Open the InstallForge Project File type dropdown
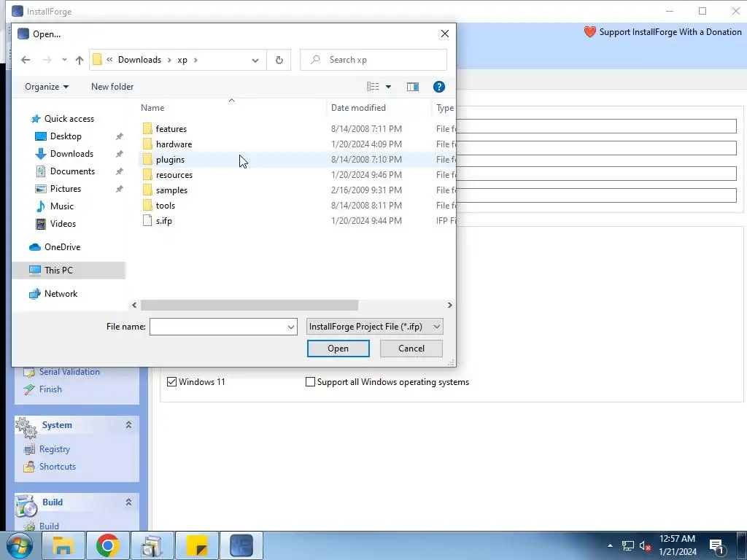The image size is (747, 560). (x=374, y=327)
